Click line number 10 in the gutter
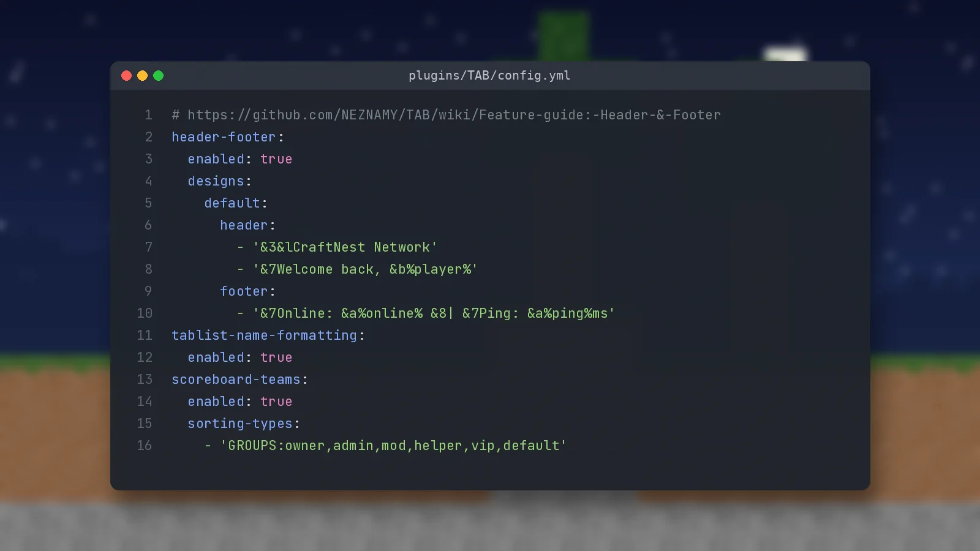The height and width of the screenshot is (551, 980). point(145,313)
